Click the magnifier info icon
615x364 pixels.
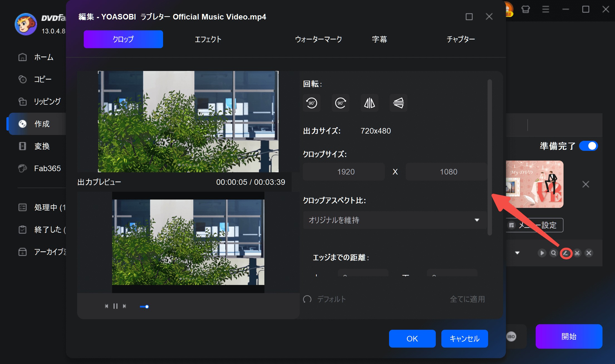tap(553, 253)
